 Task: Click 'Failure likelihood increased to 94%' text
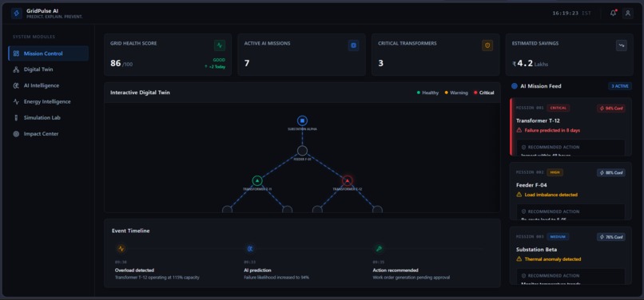(x=276, y=278)
